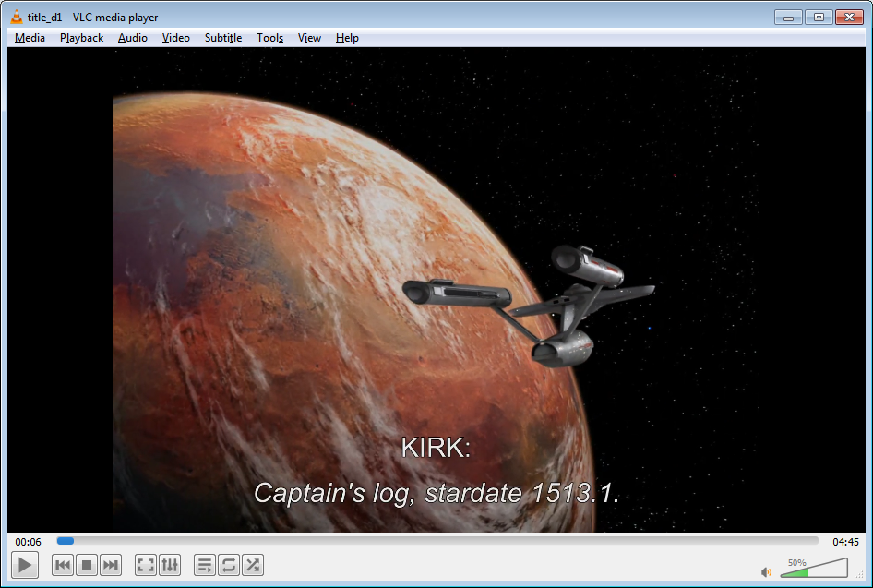Toggle fullscreen video mode

(x=145, y=565)
